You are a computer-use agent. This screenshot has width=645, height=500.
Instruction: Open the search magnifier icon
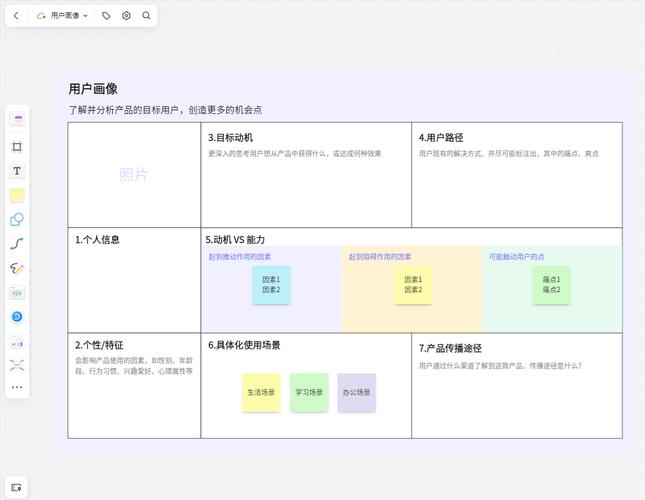[146, 16]
